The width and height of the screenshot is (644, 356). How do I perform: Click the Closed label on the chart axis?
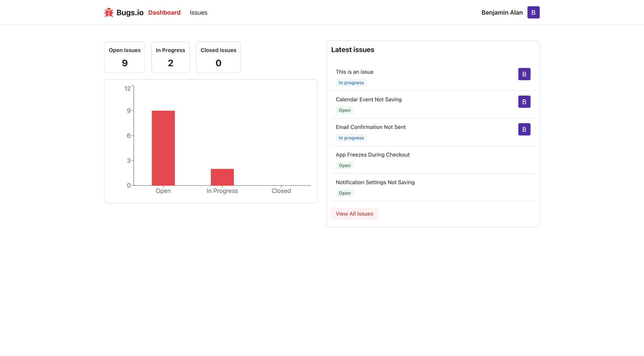point(281,191)
